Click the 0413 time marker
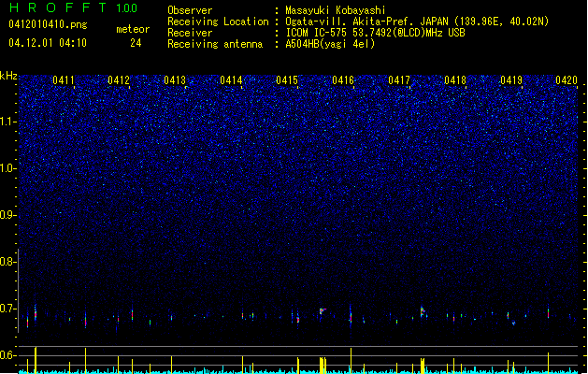Viewport: 588px width, 374px height. pos(175,80)
